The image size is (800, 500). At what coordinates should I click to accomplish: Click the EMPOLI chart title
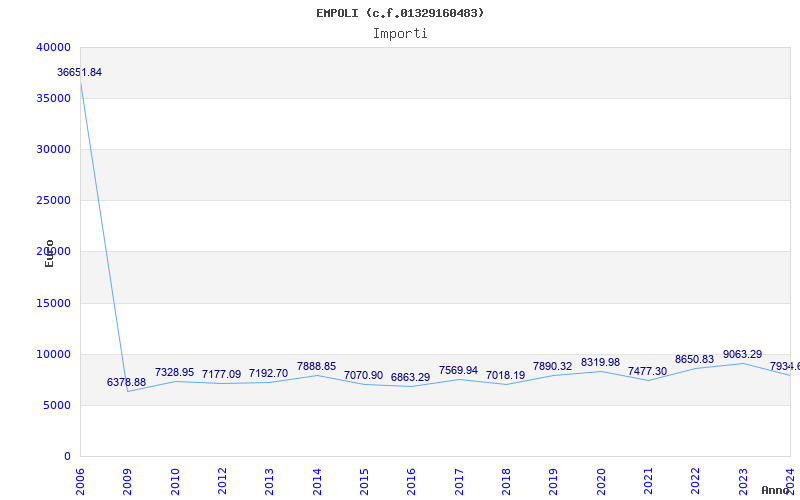tap(400, 13)
